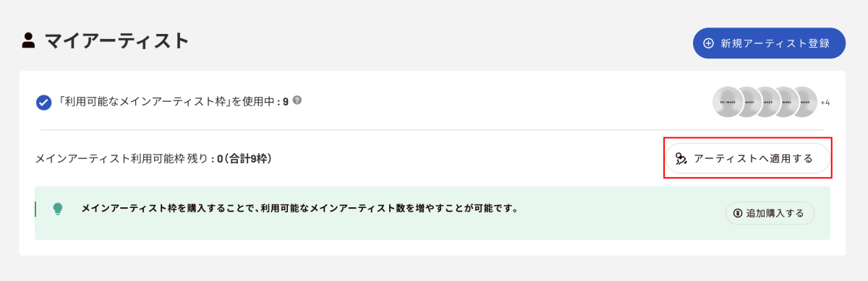This screenshot has height=281, width=868.
Task: Click the green lightbulb tip icon
Action: (x=58, y=209)
